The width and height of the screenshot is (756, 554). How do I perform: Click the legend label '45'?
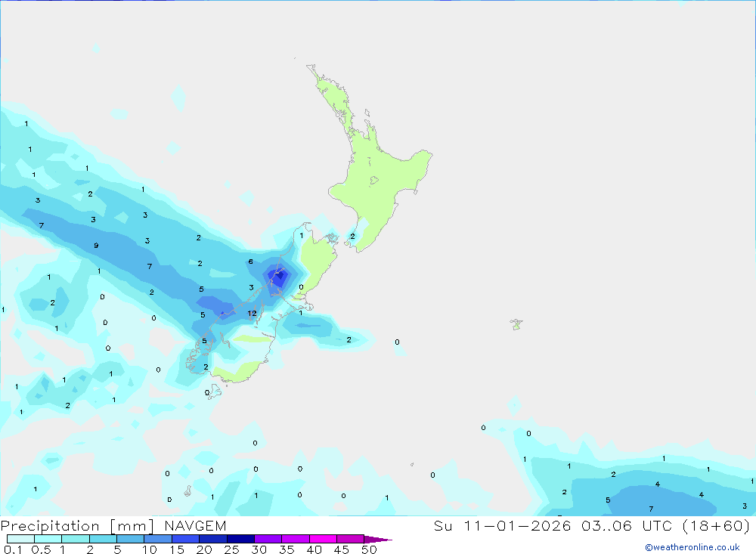coord(342,549)
